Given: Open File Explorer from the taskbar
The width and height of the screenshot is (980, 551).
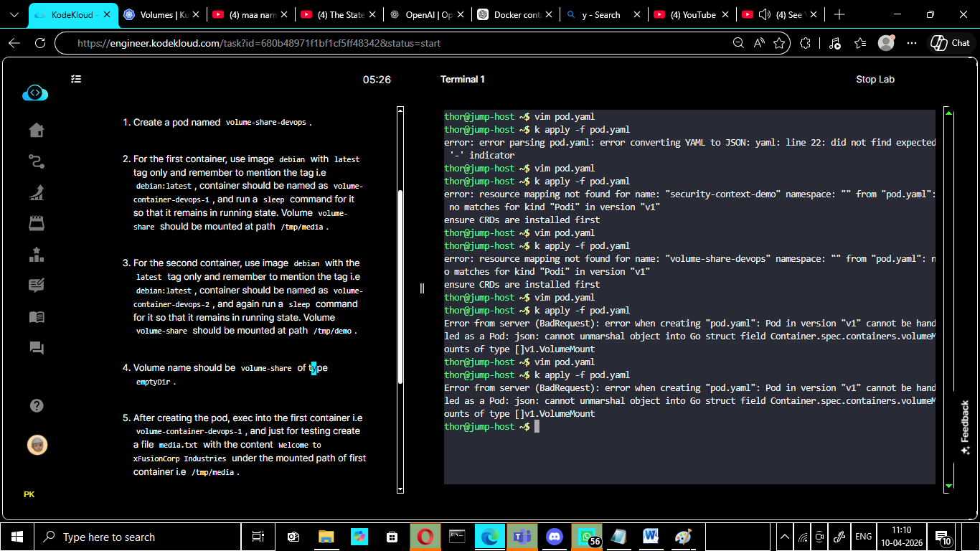Looking at the screenshot, I should (326, 537).
